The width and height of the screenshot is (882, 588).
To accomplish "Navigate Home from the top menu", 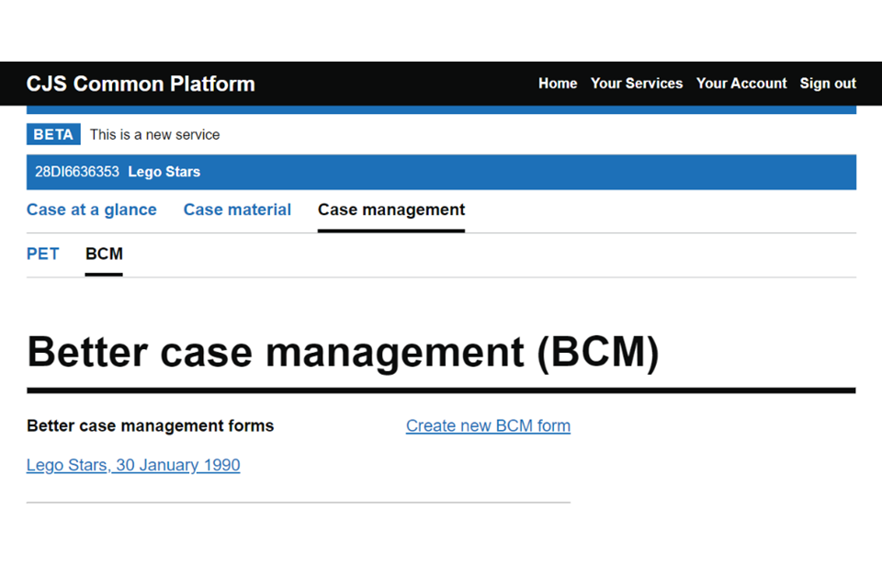I will tap(557, 84).
